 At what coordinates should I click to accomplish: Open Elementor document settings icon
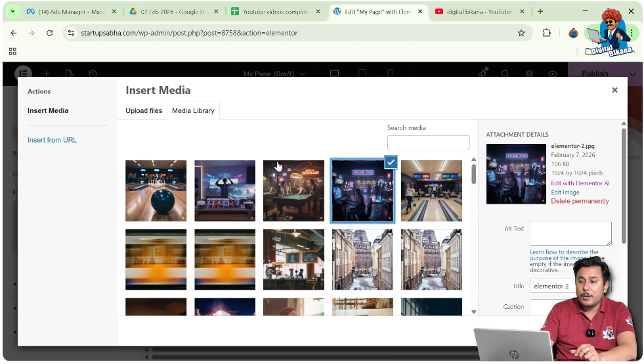click(70, 74)
